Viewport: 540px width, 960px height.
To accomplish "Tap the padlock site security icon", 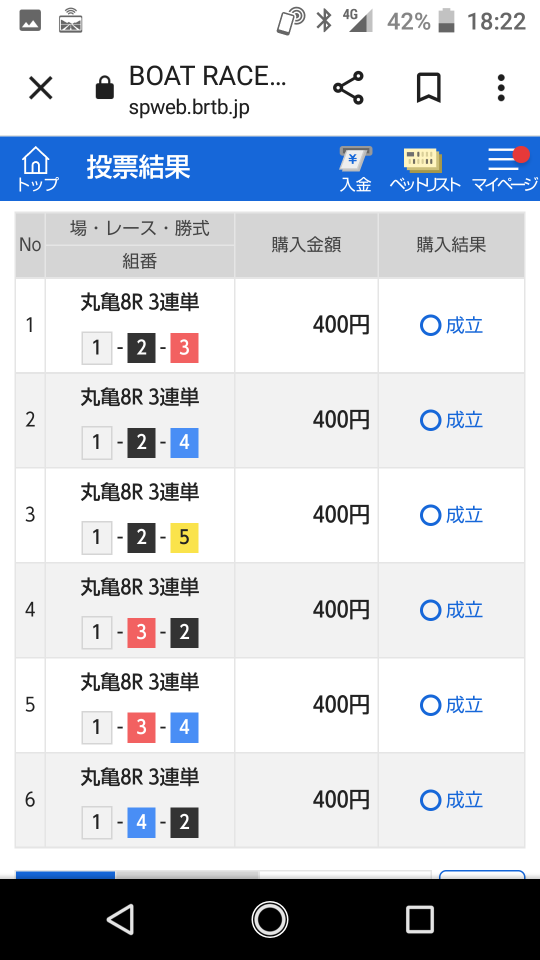I will pyautogui.click(x=105, y=88).
